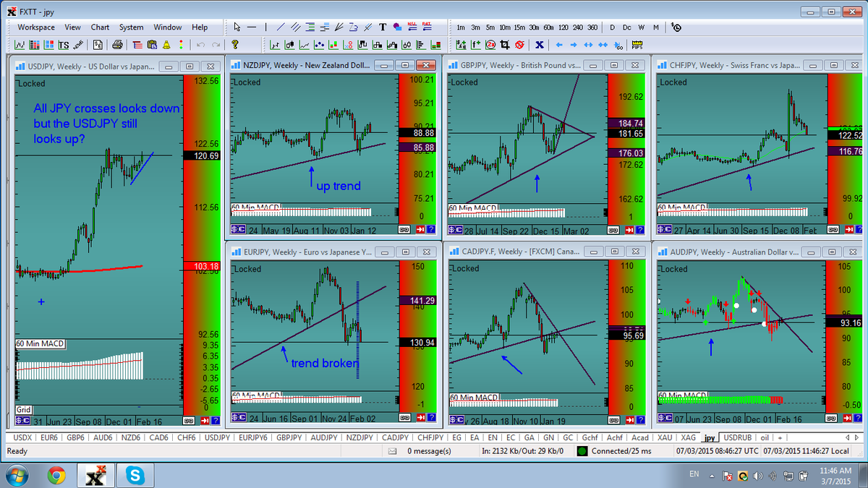
Task: Click the question mark in AUDJPY chart footer
Action: point(858,418)
